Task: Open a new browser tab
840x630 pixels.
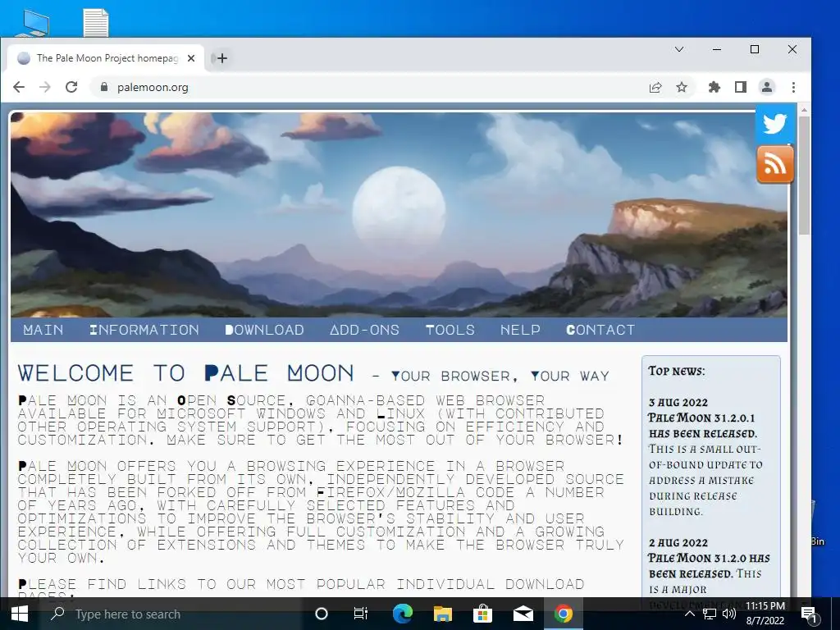Action: (222, 58)
